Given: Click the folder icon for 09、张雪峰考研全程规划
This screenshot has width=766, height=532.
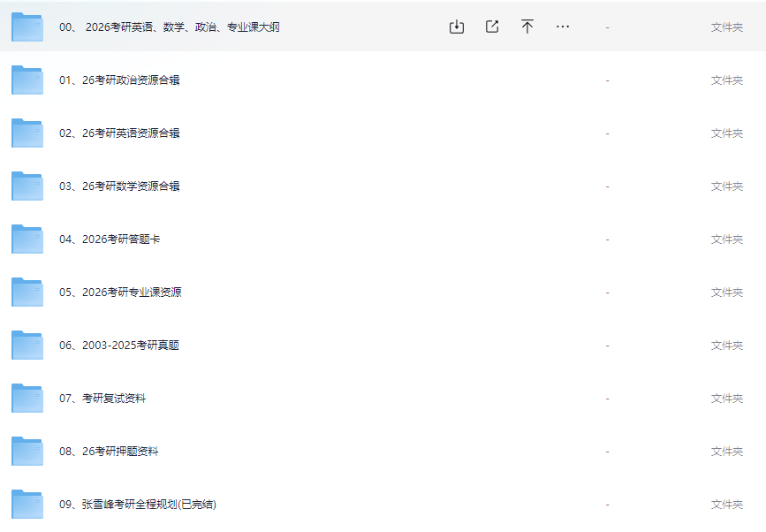Looking at the screenshot, I should 27,505.
